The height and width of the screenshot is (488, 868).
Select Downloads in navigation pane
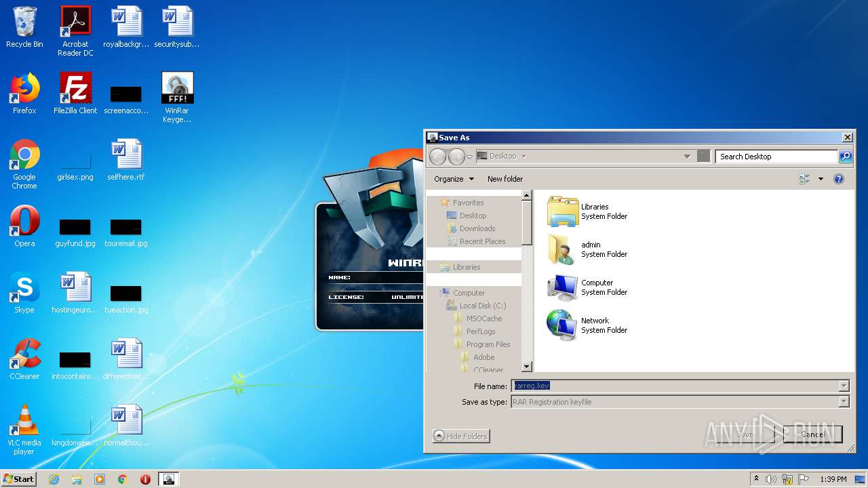coord(471,228)
